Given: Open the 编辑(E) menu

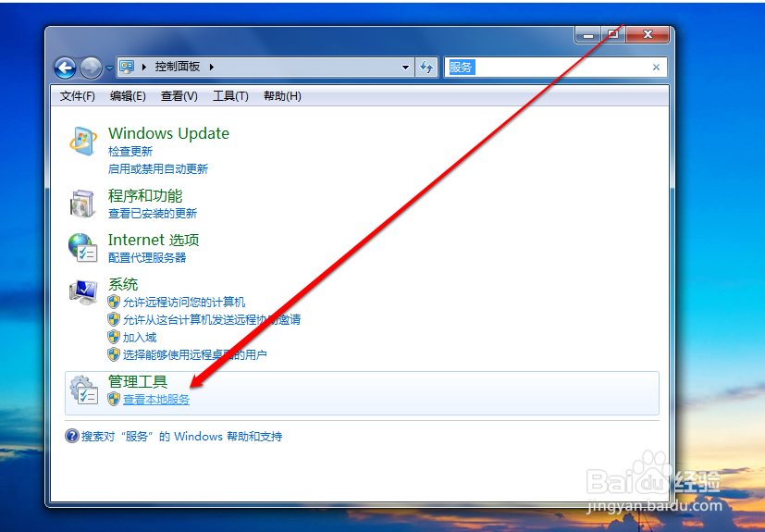Looking at the screenshot, I should pyautogui.click(x=128, y=96).
